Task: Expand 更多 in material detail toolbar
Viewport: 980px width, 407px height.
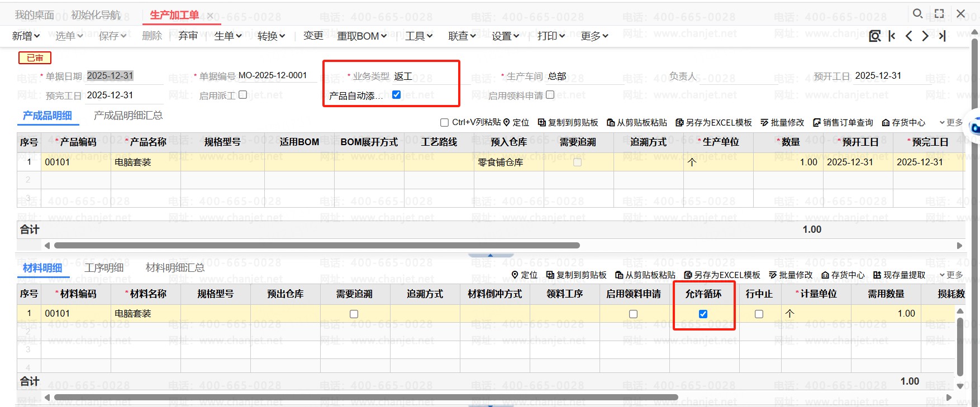Action: 951,275
